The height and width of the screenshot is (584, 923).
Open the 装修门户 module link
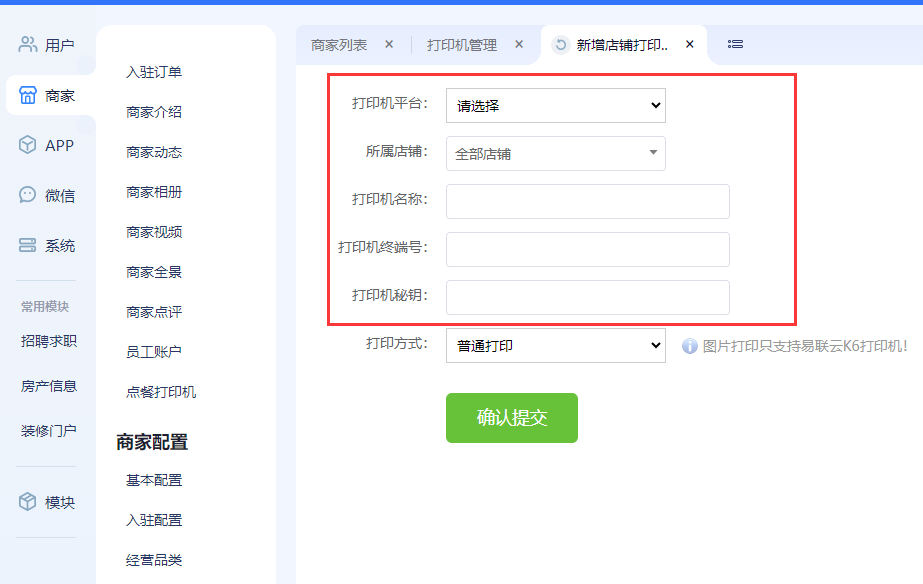pyautogui.click(x=49, y=431)
